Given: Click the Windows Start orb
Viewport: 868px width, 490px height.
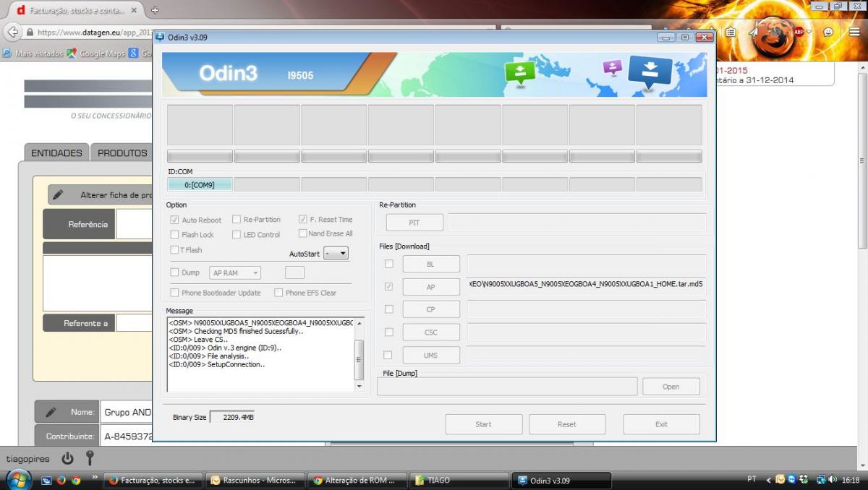Looking at the screenshot, I should (18, 479).
